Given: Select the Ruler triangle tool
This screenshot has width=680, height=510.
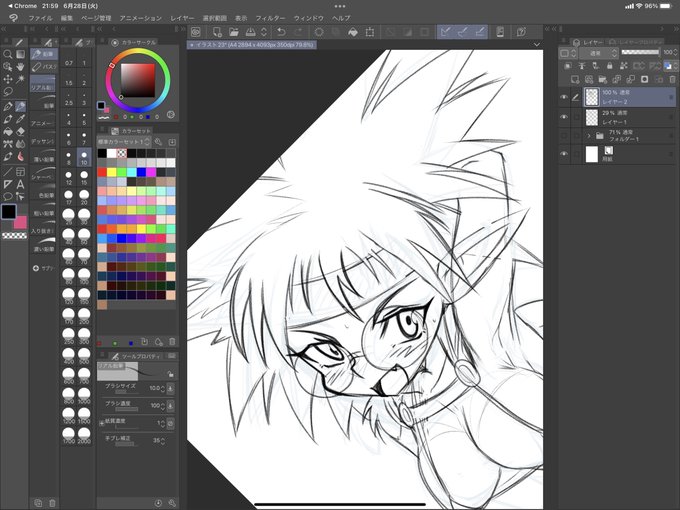Looking at the screenshot, I should click(x=7, y=184).
